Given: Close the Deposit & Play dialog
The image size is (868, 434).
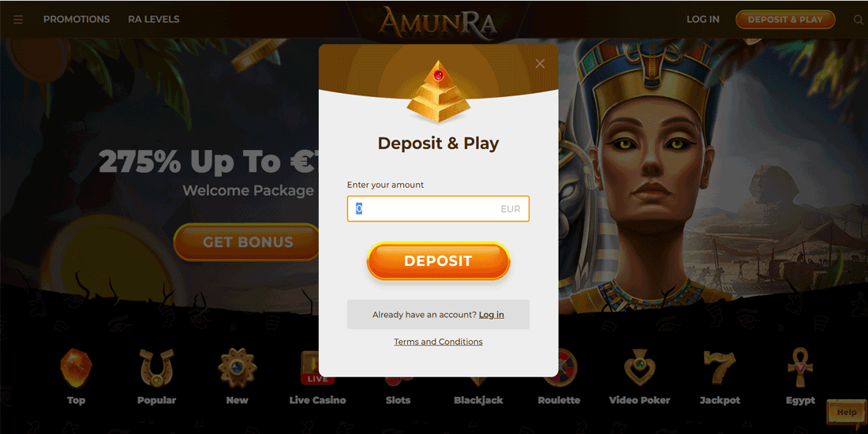Looking at the screenshot, I should coord(540,64).
